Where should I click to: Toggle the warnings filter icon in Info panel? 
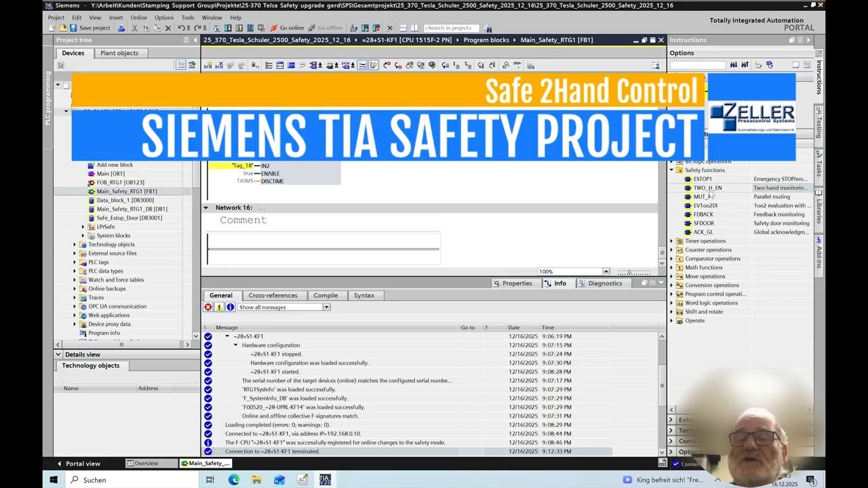219,307
